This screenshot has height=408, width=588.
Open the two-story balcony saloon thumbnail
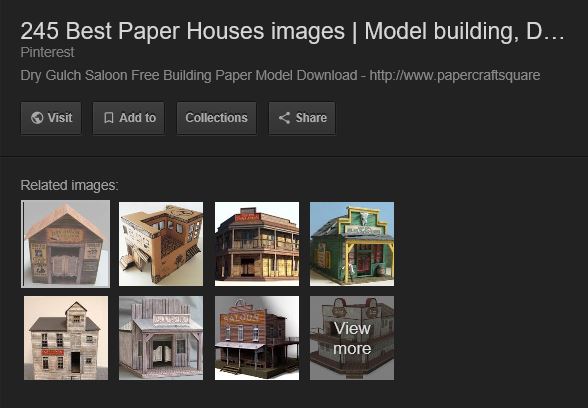[x=257, y=244]
